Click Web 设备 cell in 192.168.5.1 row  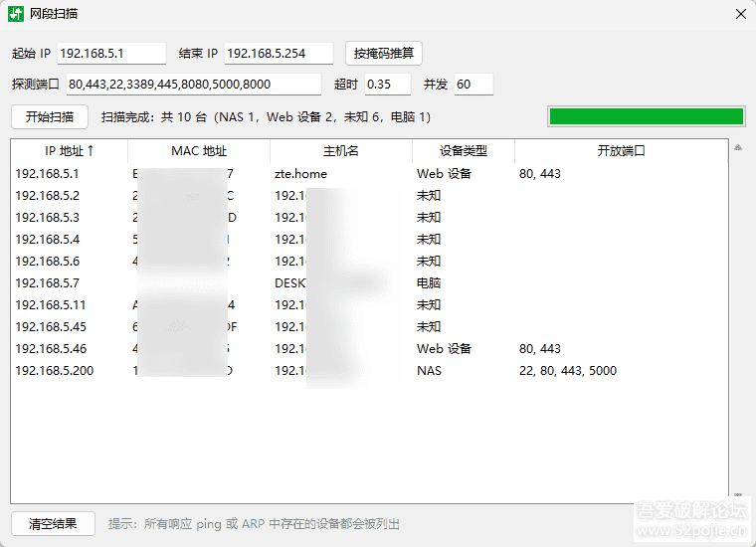click(x=444, y=173)
